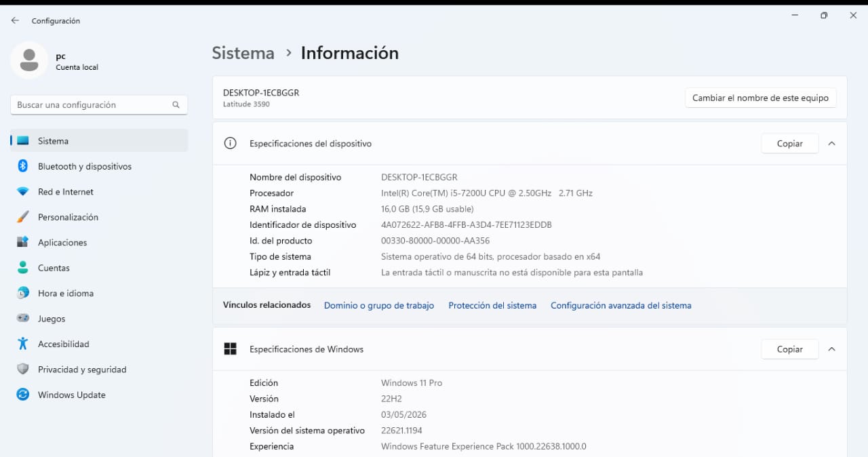Click install date 03/05/2026
The image size is (868, 457).
[403, 415]
